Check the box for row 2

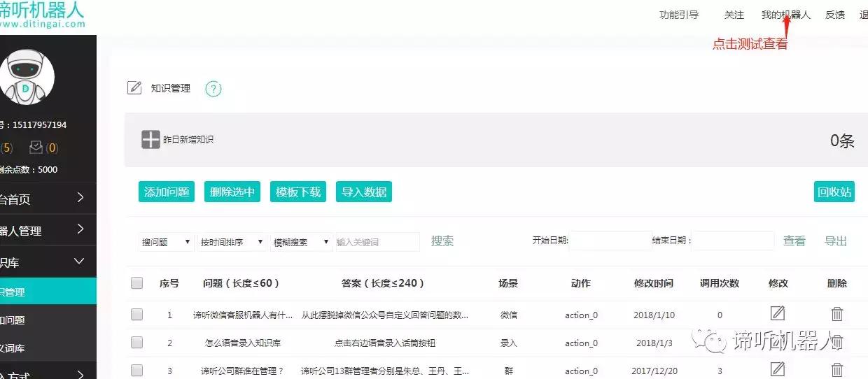[x=136, y=343]
